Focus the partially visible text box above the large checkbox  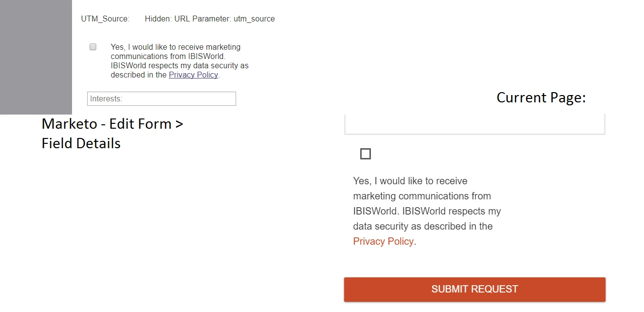point(474,124)
